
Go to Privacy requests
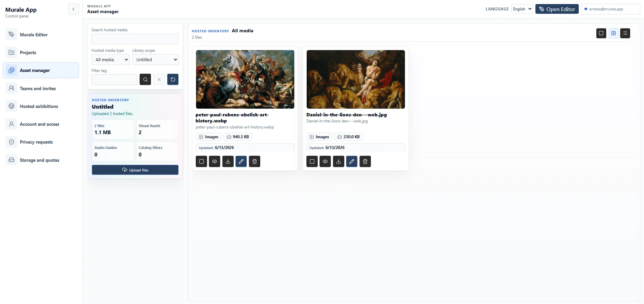tap(41, 142)
